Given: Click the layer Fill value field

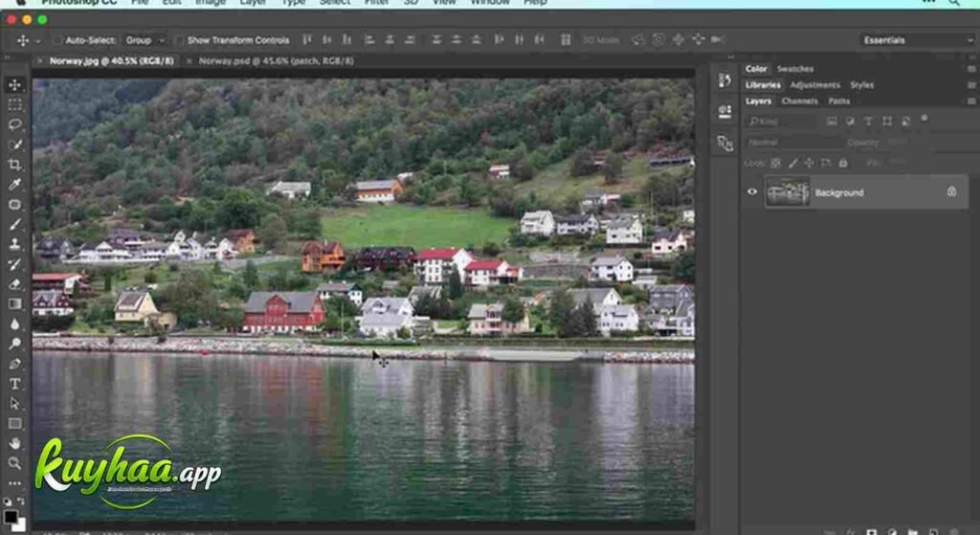Looking at the screenshot, I should pos(897,163).
